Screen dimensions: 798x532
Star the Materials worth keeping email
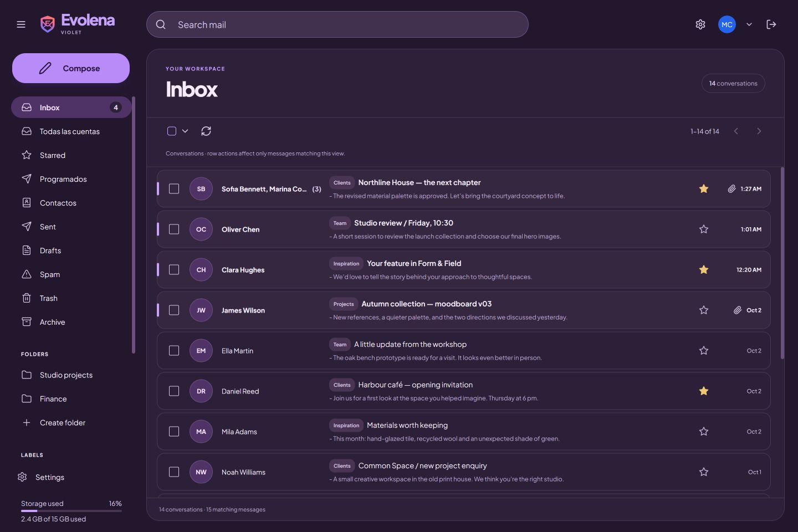pyautogui.click(x=704, y=432)
